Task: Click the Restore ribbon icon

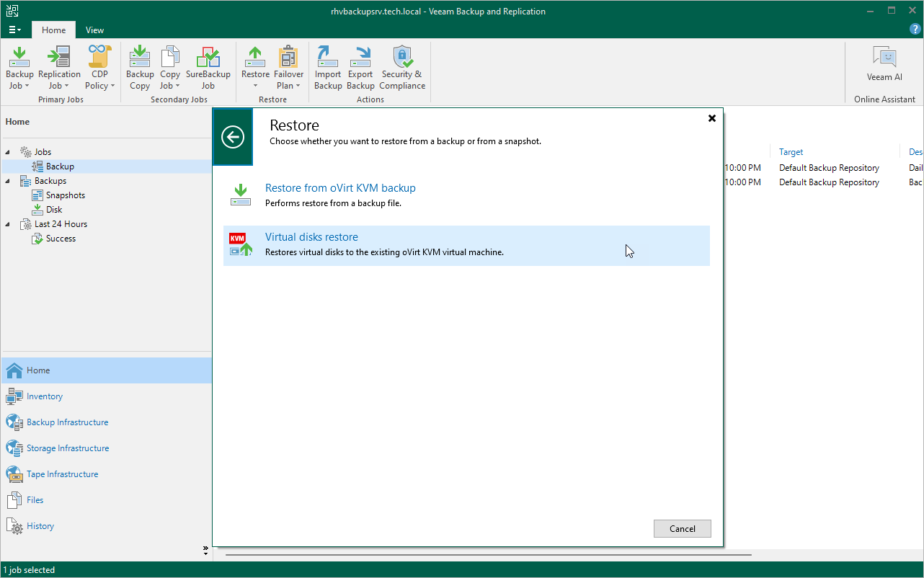Action: tap(255, 68)
